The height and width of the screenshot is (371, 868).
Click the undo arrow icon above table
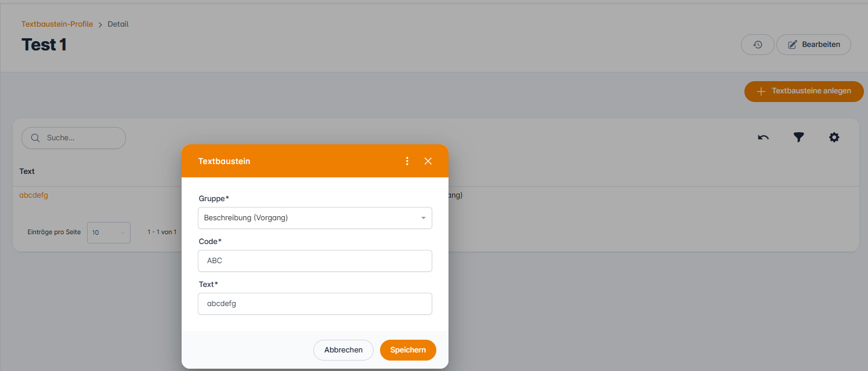point(764,137)
